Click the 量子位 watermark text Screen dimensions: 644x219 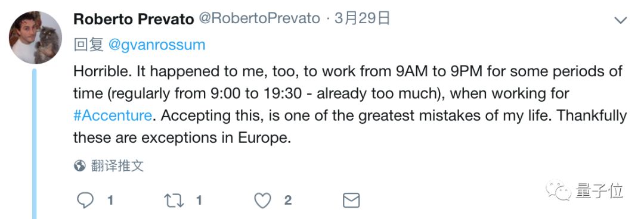[600, 190]
